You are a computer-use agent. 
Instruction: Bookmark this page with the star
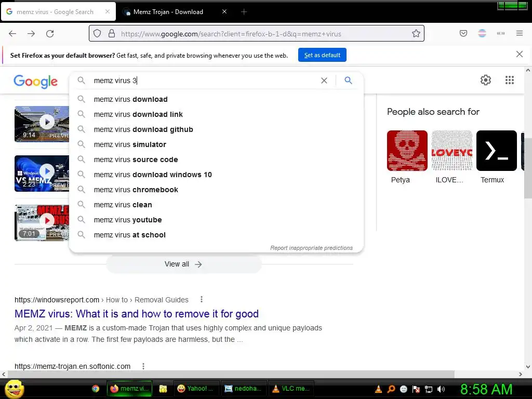(416, 34)
